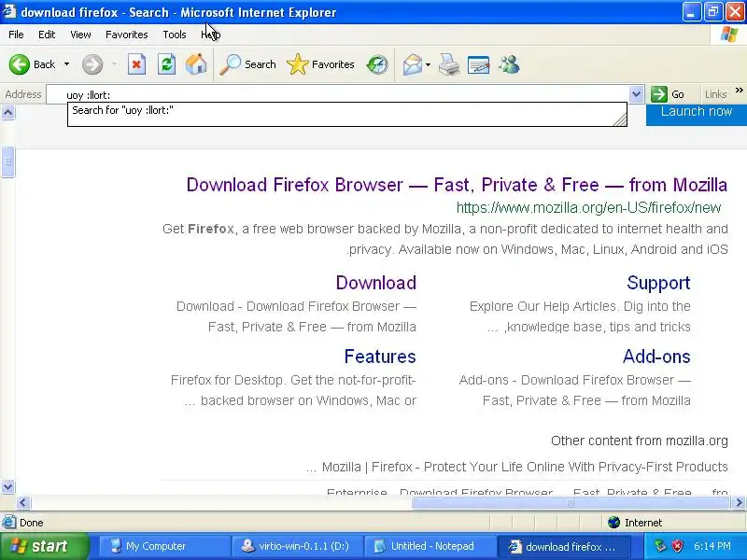Click inside the Address bar field
Image resolution: width=747 pixels, height=560 pixels.
[x=338, y=94]
